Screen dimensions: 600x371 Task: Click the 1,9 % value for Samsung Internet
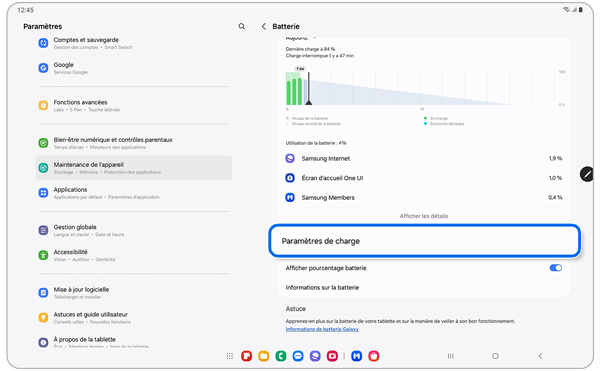click(x=556, y=158)
